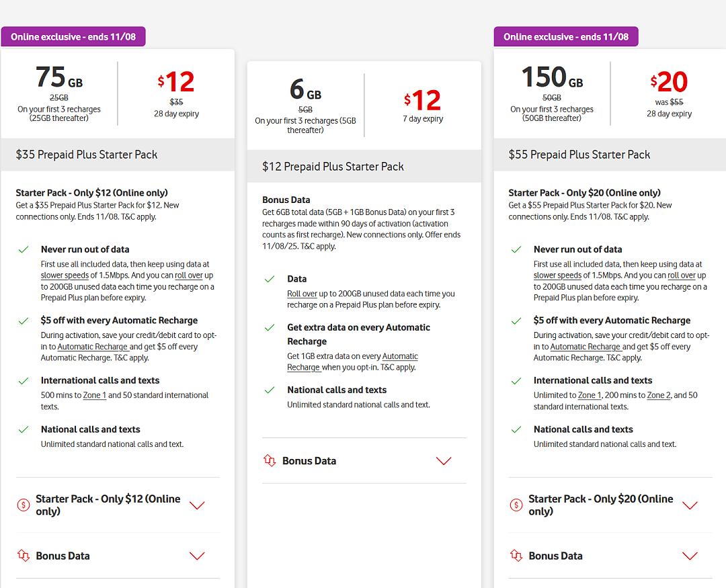Click the 6GB data amount
The image size is (726, 588).
point(305,89)
